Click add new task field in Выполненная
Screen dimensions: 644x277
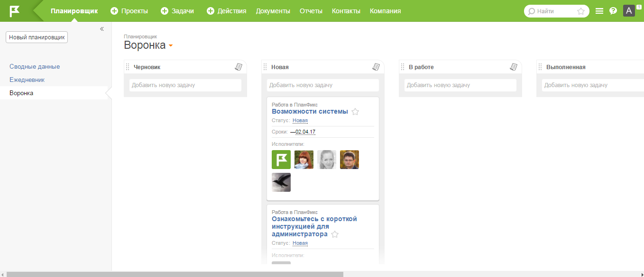pos(593,85)
